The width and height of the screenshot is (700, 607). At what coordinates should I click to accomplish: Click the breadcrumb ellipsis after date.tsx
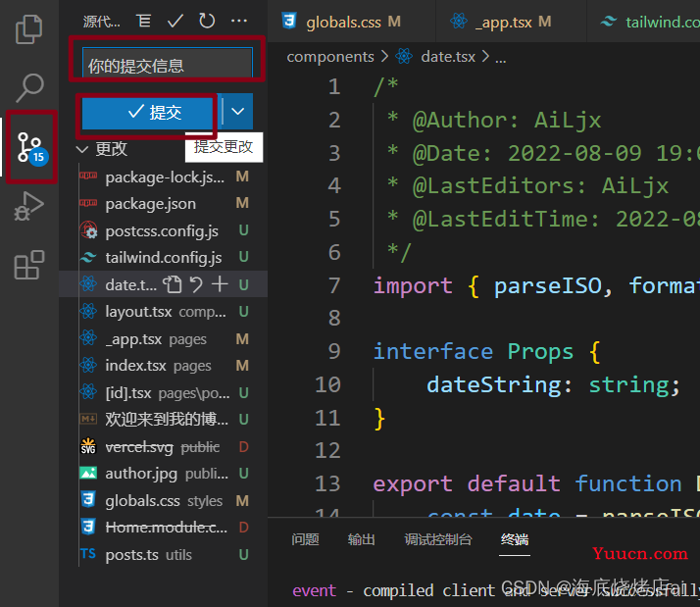tap(500, 58)
